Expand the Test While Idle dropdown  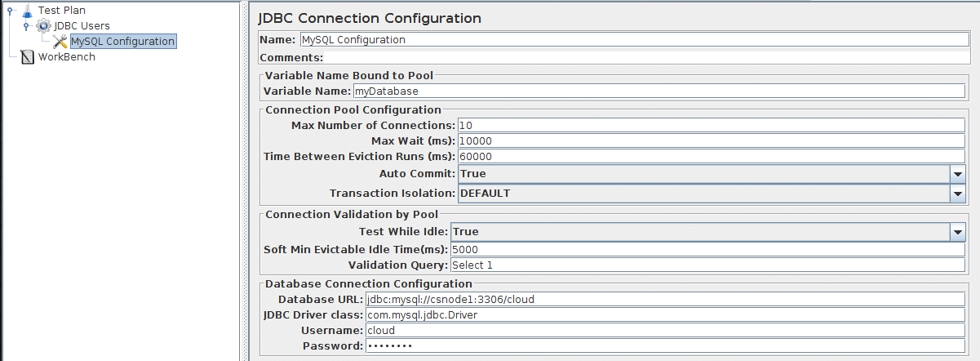[x=957, y=233]
